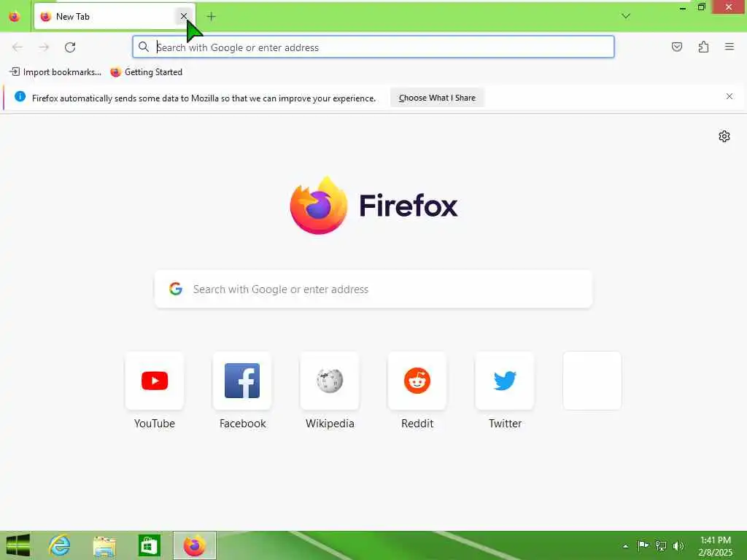Launch Internet Explorer from taskbar
The width and height of the screenshot is (747, 560).
(60, 545)
